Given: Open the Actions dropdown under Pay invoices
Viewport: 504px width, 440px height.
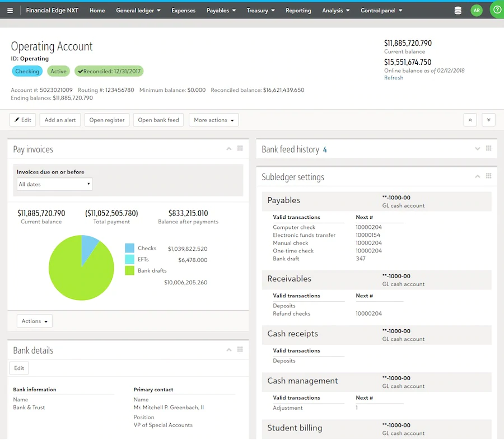Looking at the screenshot, I should pyautogui.click(x=34, y=321).
